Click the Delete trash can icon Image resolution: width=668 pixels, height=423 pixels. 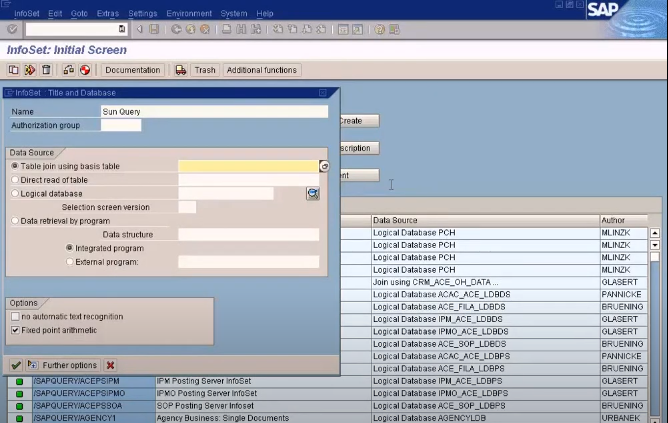point(46,70)
